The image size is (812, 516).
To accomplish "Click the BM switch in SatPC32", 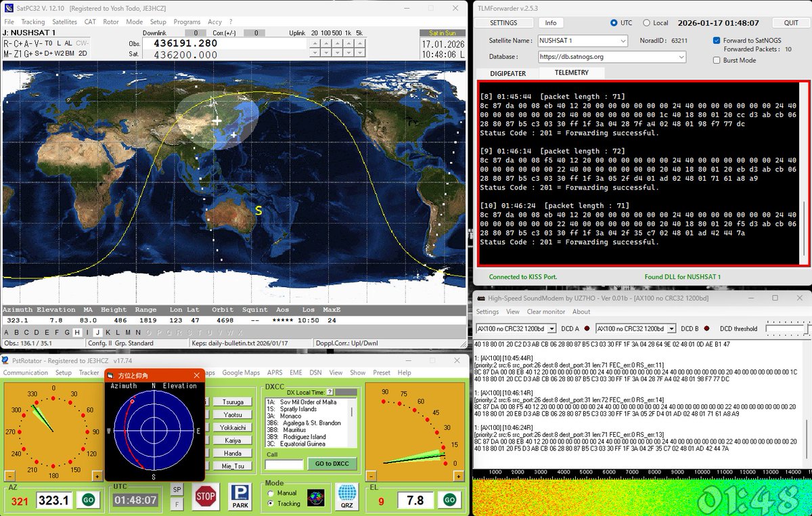I will pos(70,53).
